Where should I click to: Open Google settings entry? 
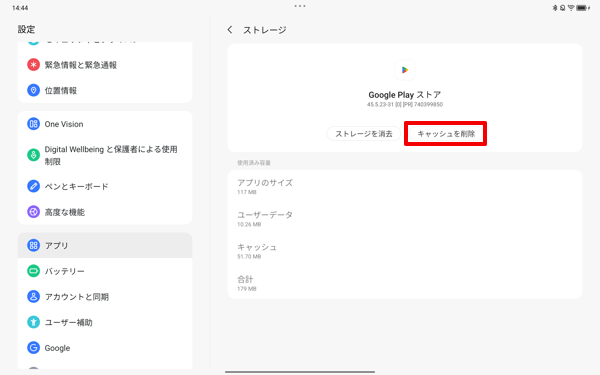click(105, 348)
